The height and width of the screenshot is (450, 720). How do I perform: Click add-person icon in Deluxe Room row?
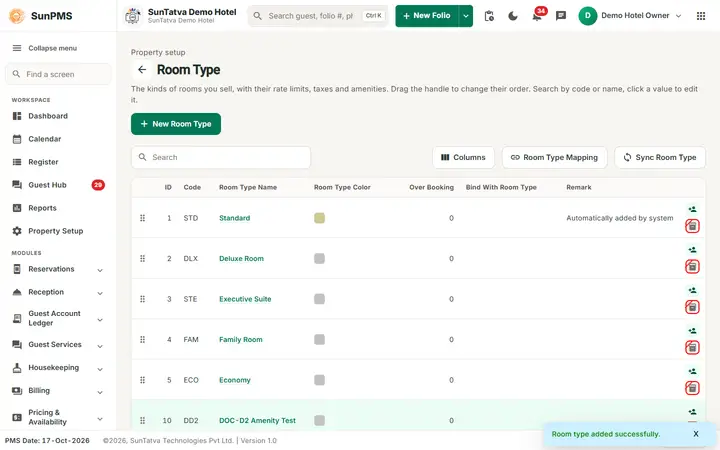click(x=692, y=250)
